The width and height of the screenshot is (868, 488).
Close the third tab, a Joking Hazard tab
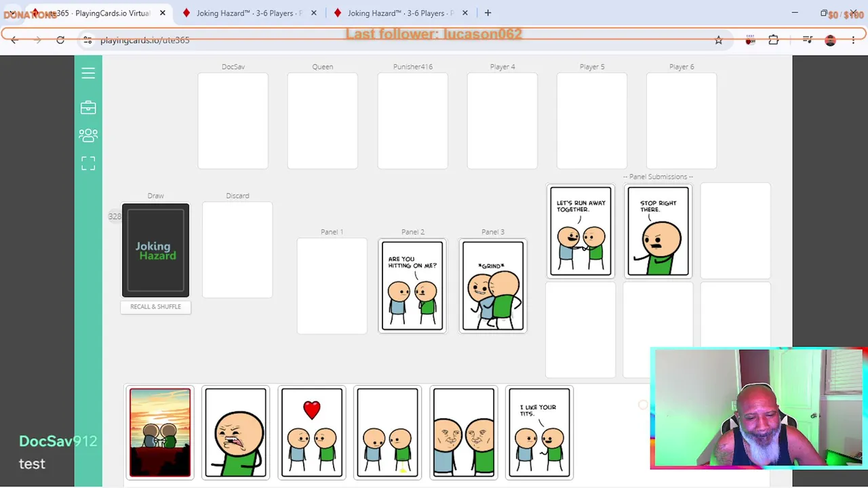coord(465,13)
